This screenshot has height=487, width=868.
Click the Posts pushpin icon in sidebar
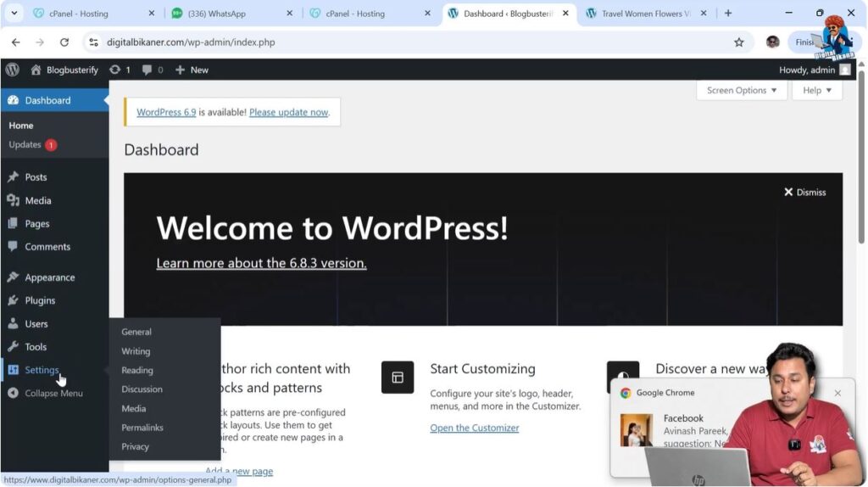pos(13,177)
